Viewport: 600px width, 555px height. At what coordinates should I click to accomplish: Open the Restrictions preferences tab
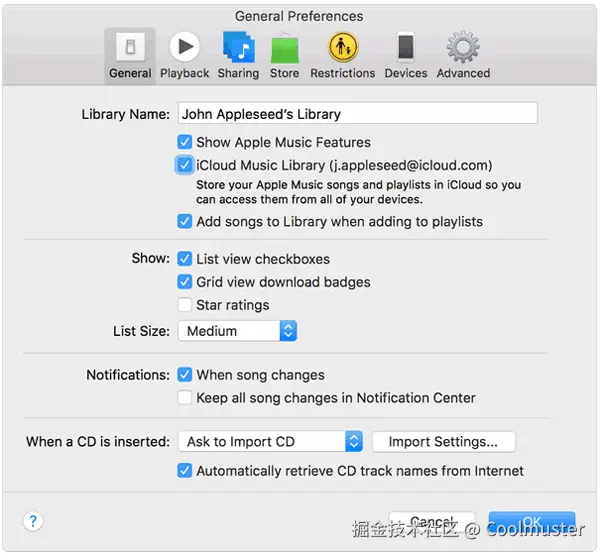pos(343,56)
